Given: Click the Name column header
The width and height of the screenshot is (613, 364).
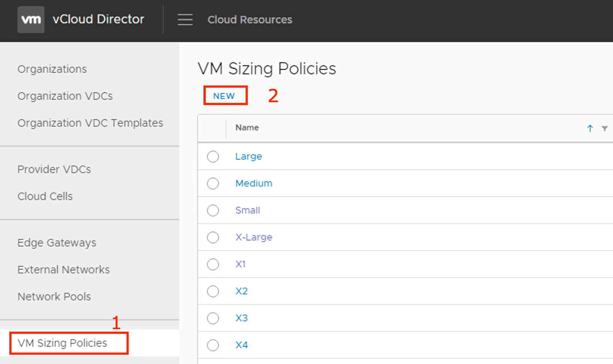Looking at the screenshot, I should point(247,128).
